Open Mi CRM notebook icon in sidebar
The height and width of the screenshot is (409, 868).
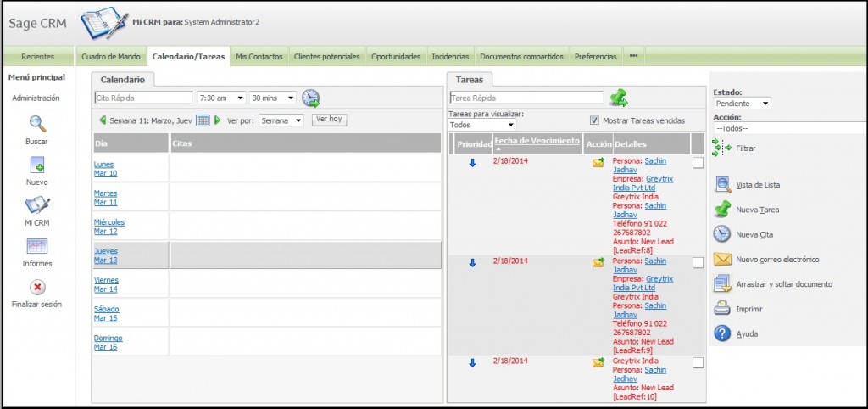click(37, 205)
